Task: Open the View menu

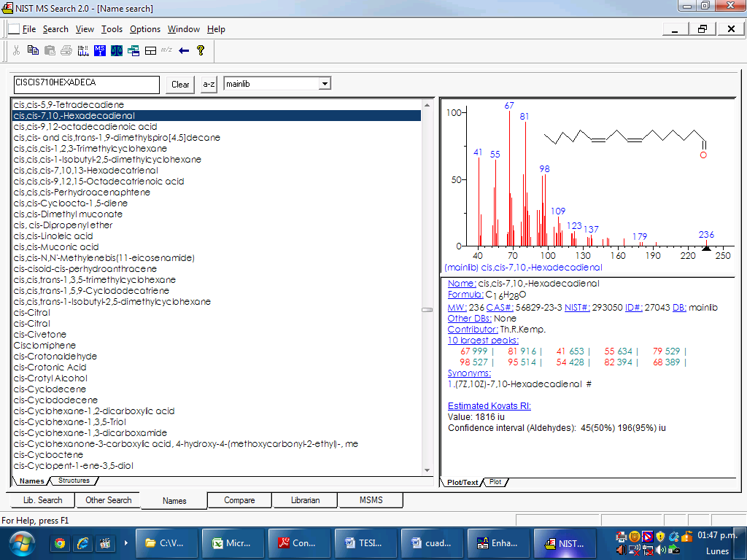Action: tap(85, 29)
